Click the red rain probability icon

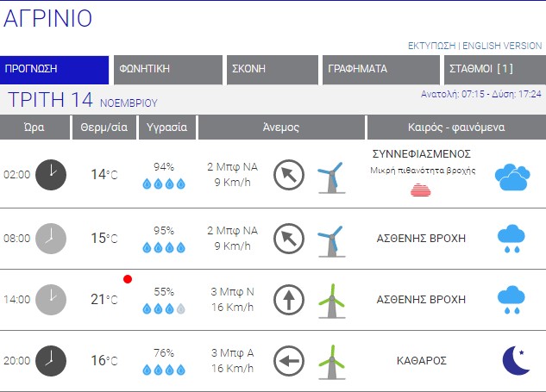420,190
